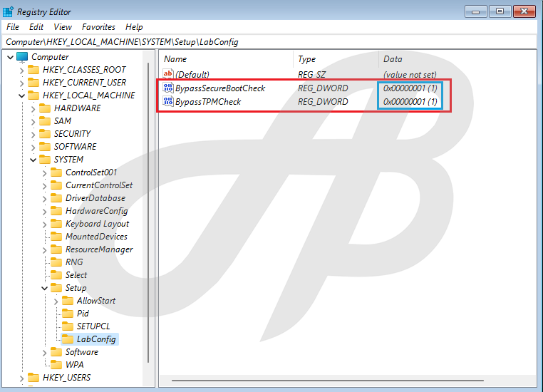Click the Setup folder icon
543x392 pixels.
(x=56, y=287)
